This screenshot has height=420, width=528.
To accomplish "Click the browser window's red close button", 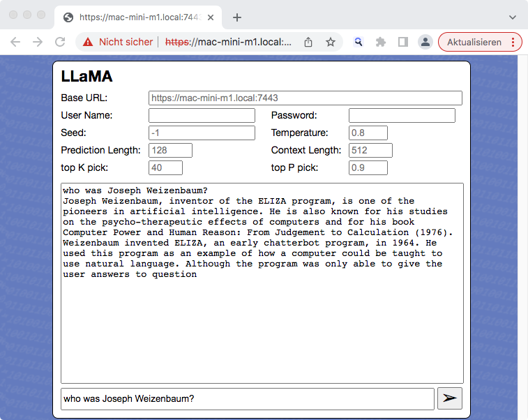I will pos(13,15).
